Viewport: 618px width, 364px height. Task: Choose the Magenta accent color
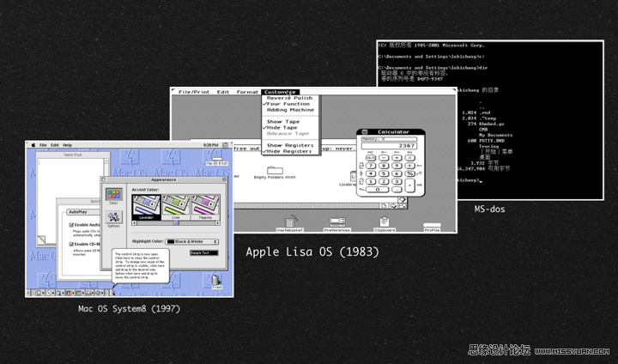point(205,208)
